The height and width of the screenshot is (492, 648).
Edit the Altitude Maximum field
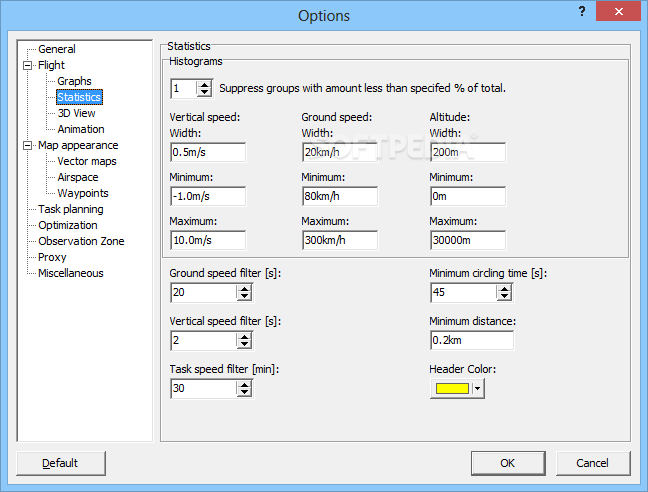[x=468, y=240]
